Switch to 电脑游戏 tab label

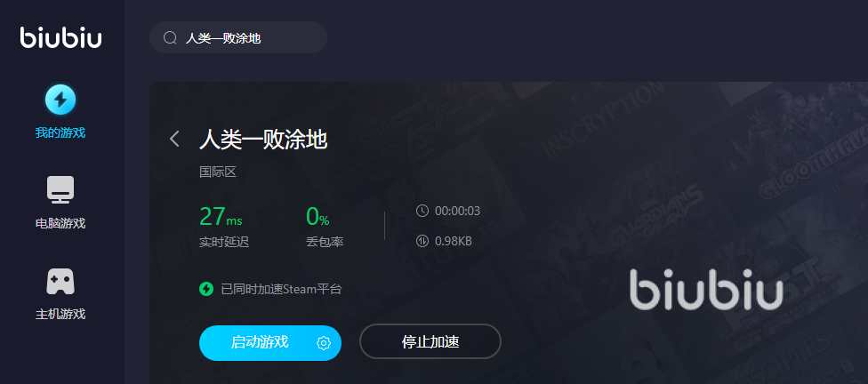click(60, 223)
